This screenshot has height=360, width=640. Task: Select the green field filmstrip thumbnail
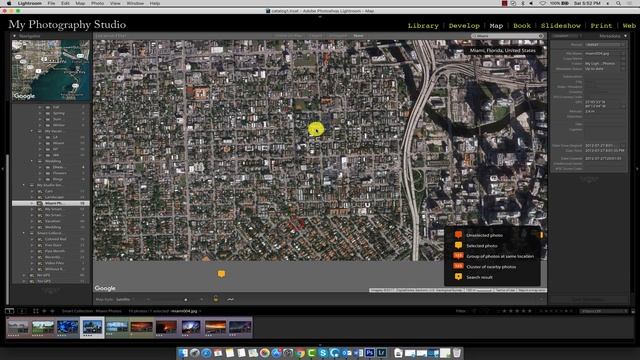pos(43,327)
